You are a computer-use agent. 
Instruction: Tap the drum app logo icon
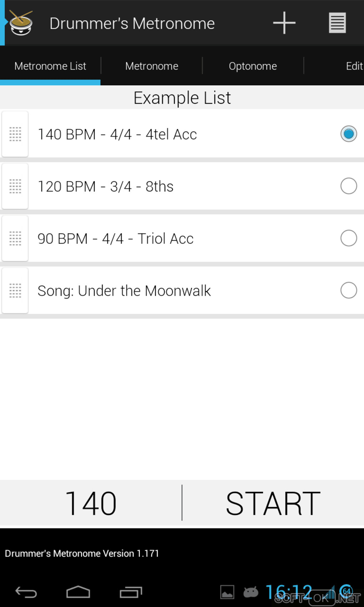21,23
